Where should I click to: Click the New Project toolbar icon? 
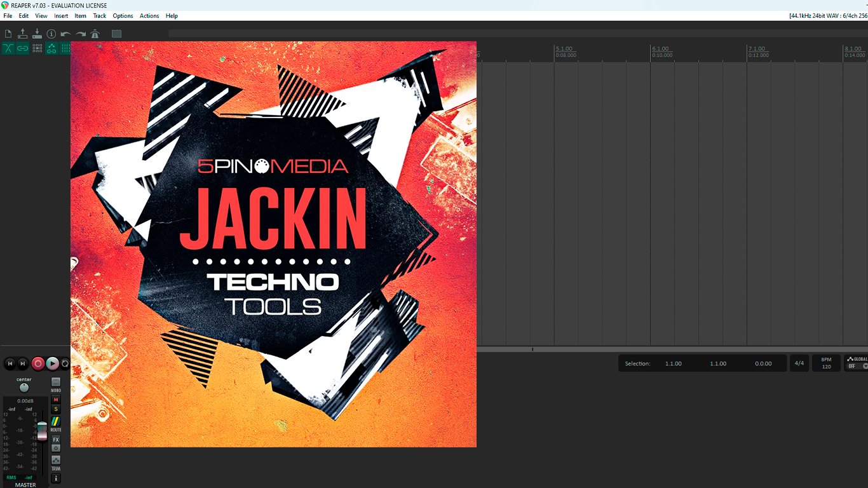pyautogui.click(x=8, y=34)
